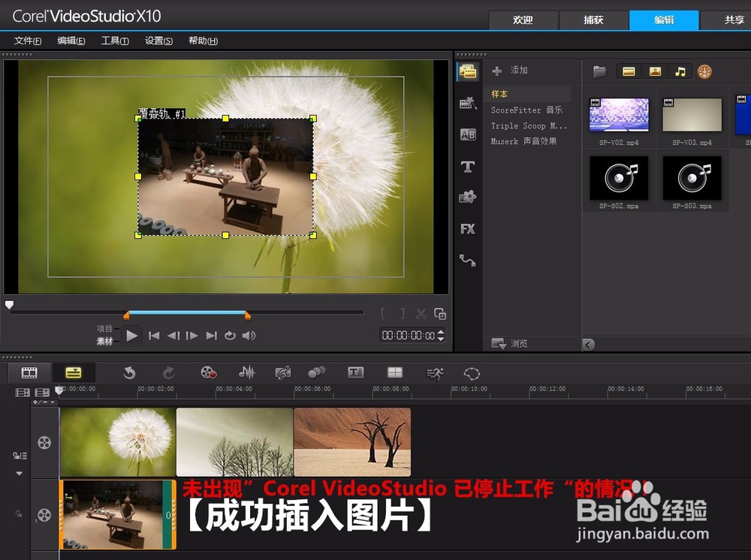The image size is (751, 560).
Task: Open the 设置 Settings menu
Action: tap(159, 41)
